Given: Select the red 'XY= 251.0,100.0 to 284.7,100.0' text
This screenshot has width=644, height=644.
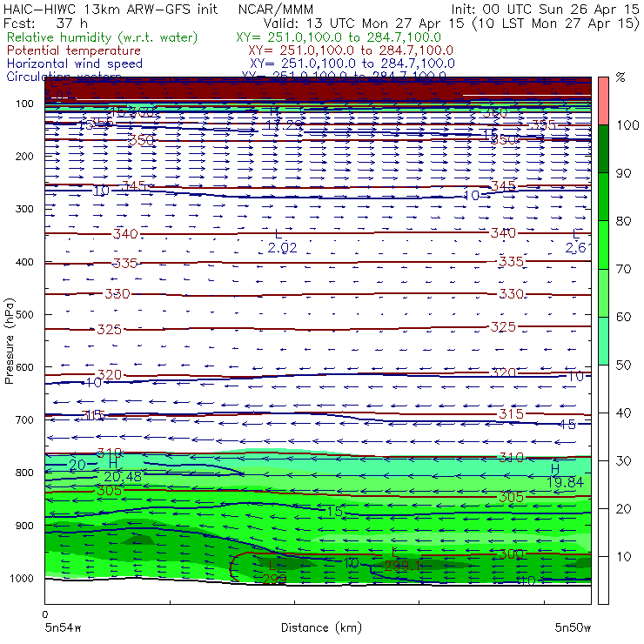Looking at the screenshot, I should 351,50.
